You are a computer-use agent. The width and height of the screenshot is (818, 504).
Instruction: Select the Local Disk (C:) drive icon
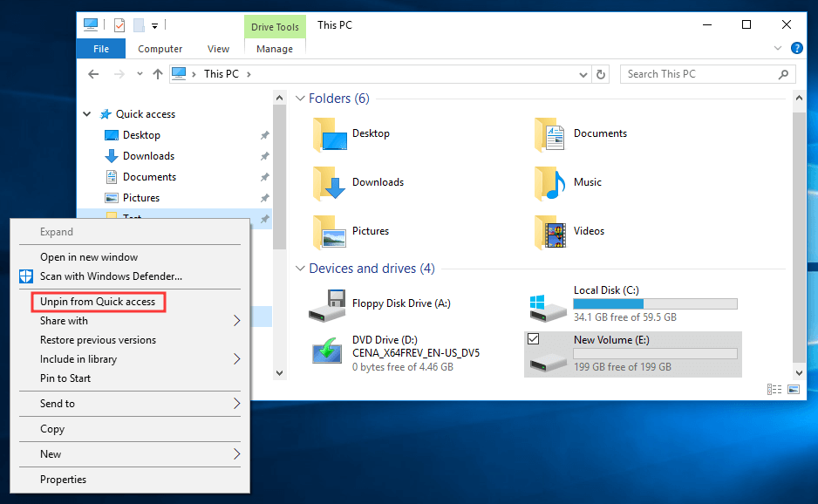pyautogui.click(x=548, y=308)
